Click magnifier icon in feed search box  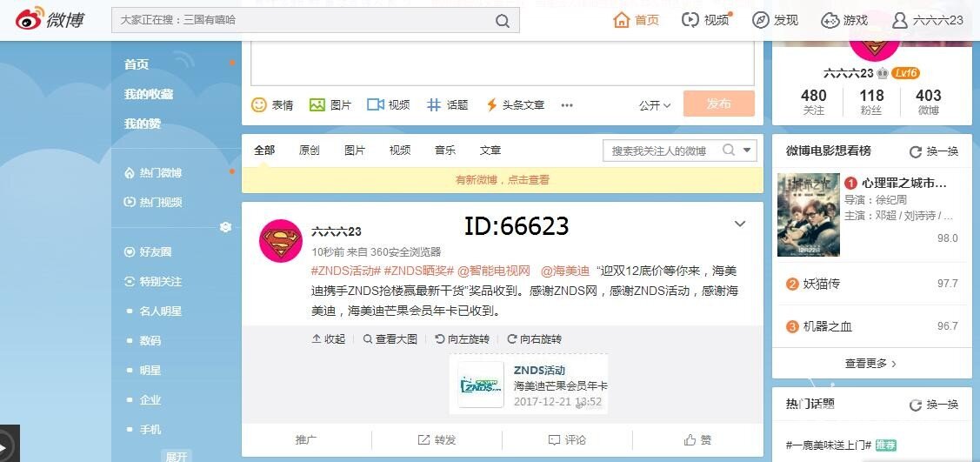pyautogui.click(x=728, y=150)
